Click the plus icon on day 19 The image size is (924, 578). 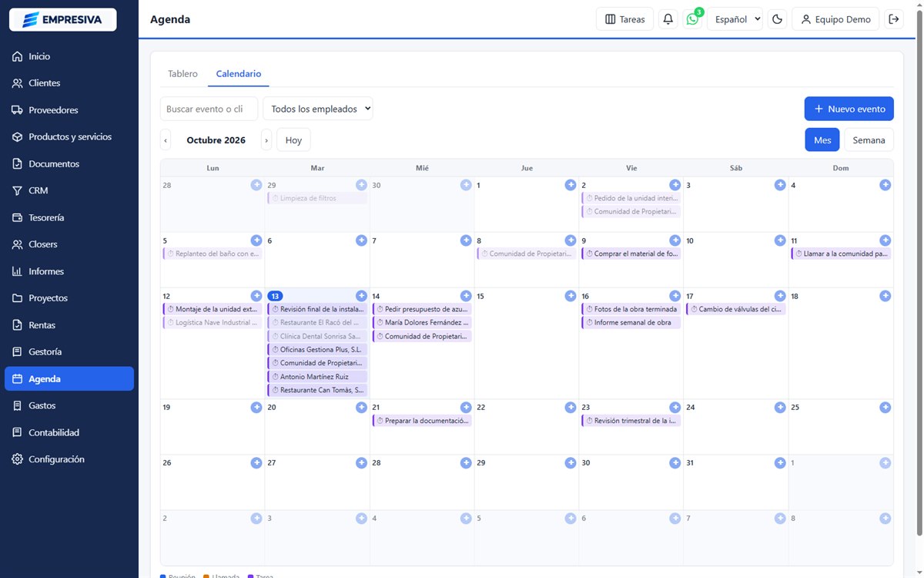click(256, 407)
